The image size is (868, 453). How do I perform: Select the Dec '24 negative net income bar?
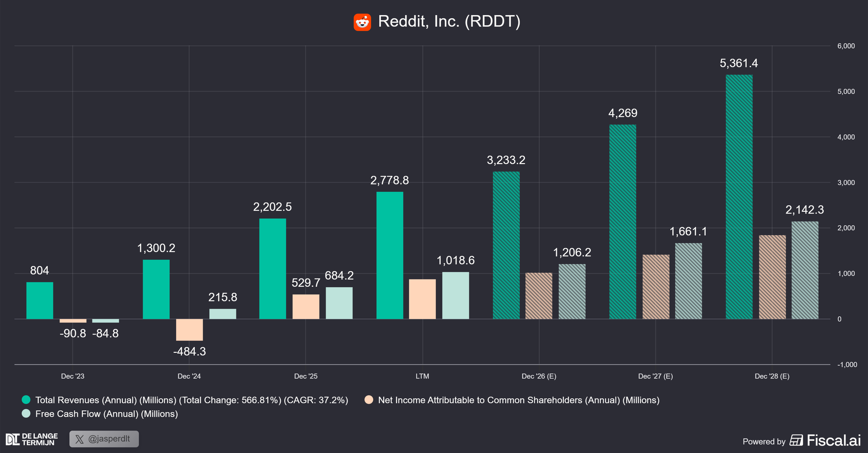(x=189, y=330)
